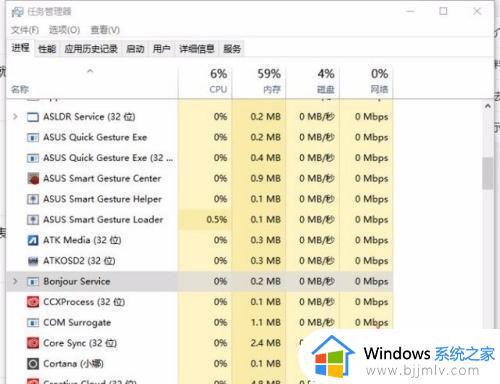Switch to the 应用历史记录 tab
500x384 pixels.
(91, 49)
